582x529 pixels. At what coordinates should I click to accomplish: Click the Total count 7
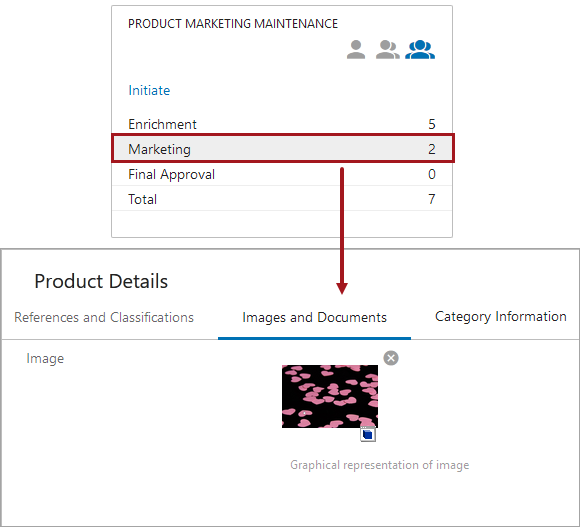(432, 199)
